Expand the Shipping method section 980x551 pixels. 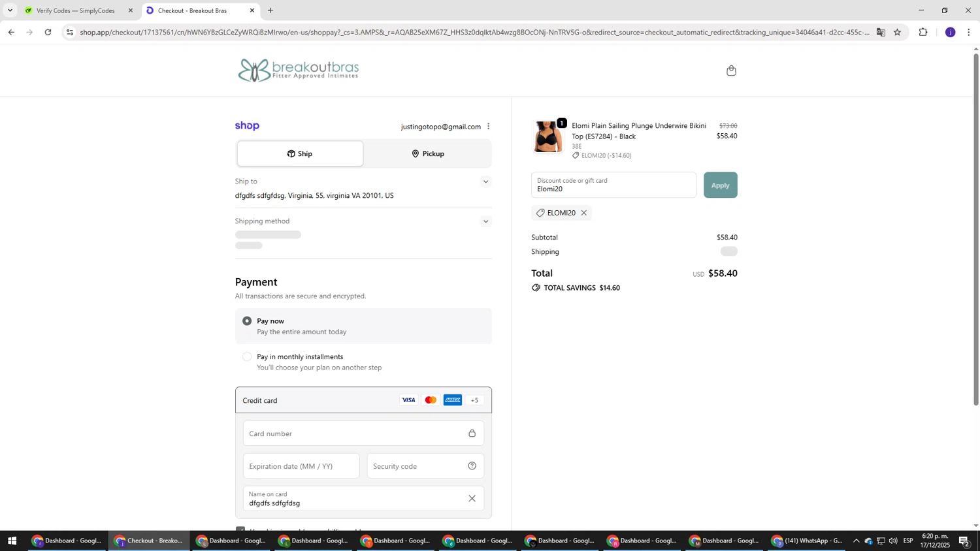[485, 222]
